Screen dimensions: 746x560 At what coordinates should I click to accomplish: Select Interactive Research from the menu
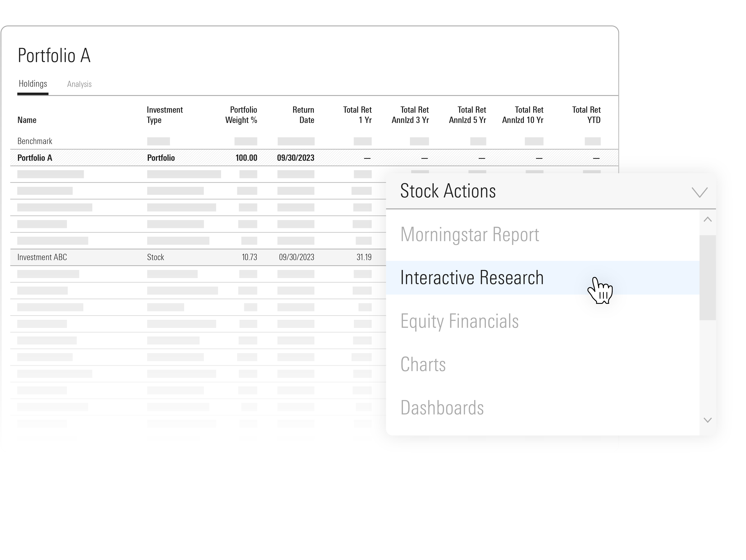tap(471, 278)
